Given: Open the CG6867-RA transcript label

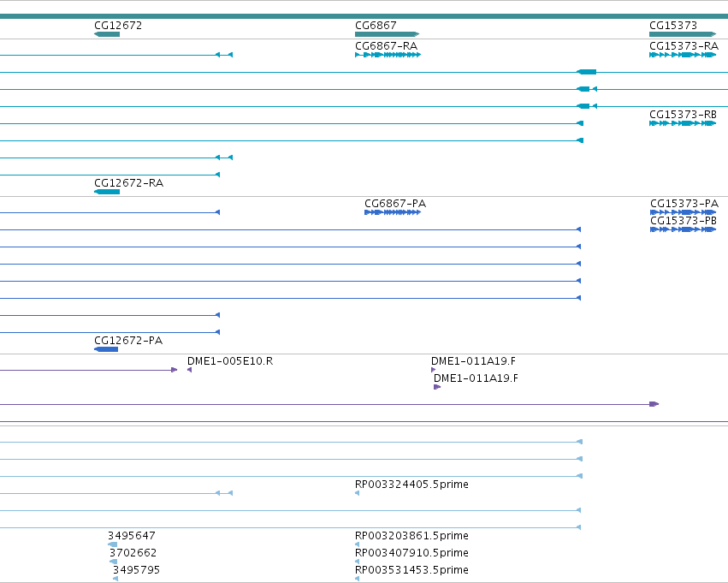Looking at the screenshot, I should tap(387, 46).
